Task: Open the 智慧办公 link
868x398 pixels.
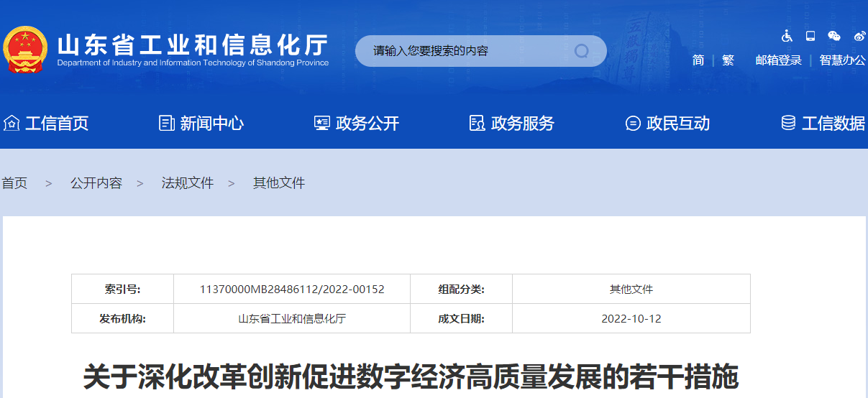Action: 843,60
